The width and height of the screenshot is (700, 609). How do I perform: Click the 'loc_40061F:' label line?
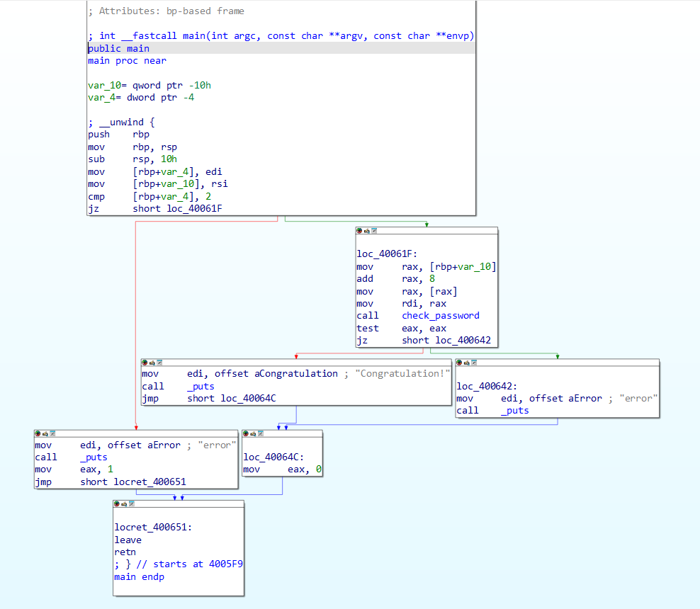(387, 254)
